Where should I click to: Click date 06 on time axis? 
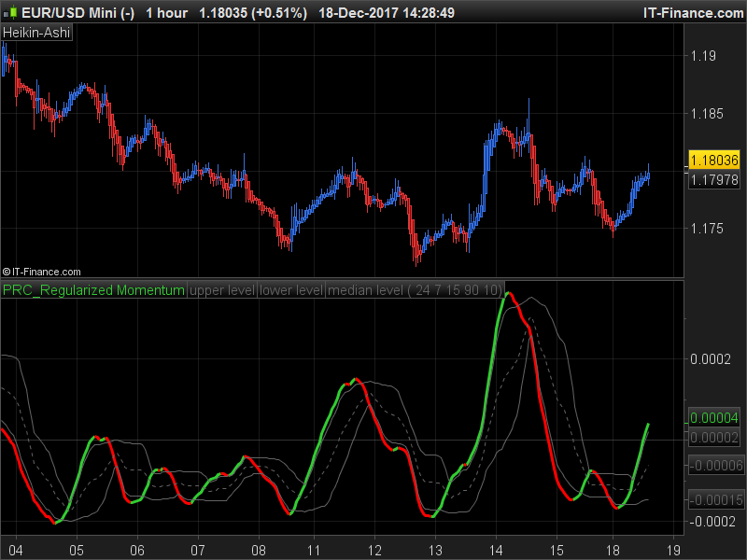[137, 551]
